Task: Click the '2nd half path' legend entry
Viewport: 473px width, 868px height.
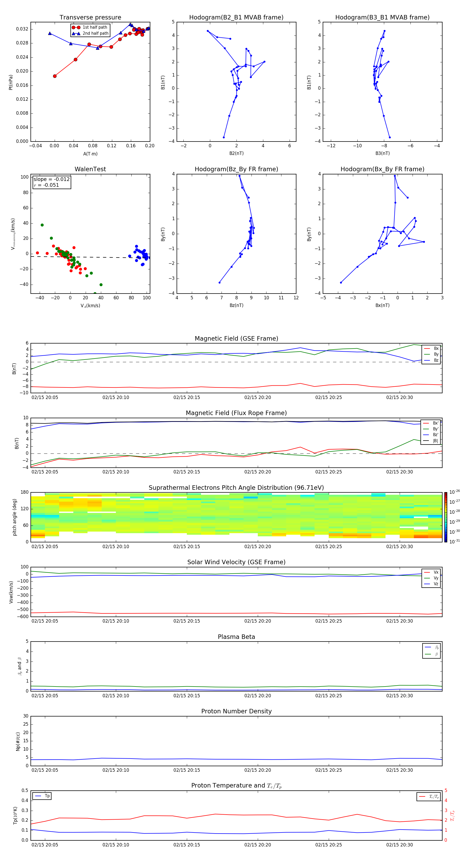Action: [91, 33]
